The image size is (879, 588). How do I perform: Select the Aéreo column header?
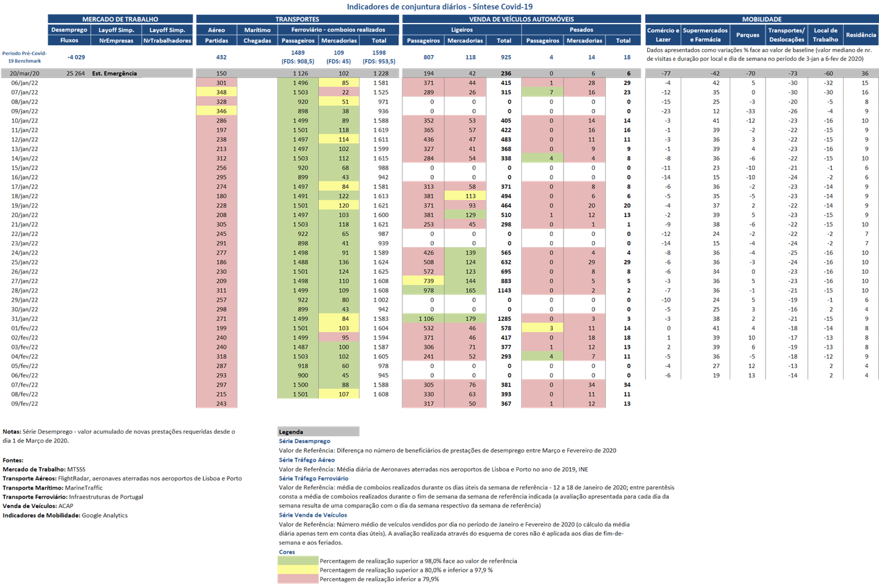[216, 30]
